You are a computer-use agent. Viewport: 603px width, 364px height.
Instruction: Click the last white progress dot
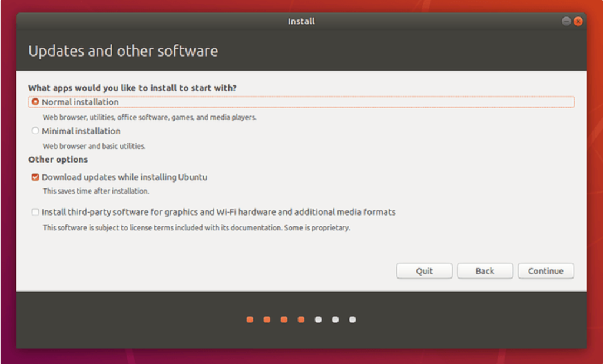[352, 320]
